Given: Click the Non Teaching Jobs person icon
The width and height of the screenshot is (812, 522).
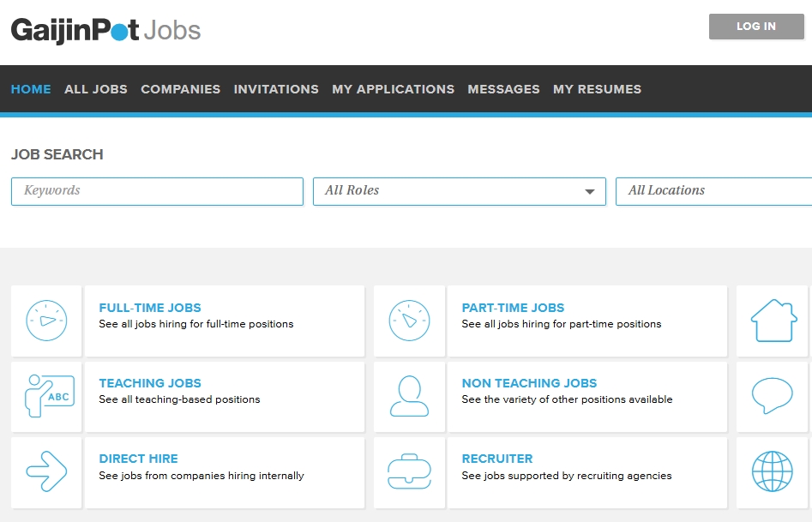Looking at the screenshot, I should [409, 396].
